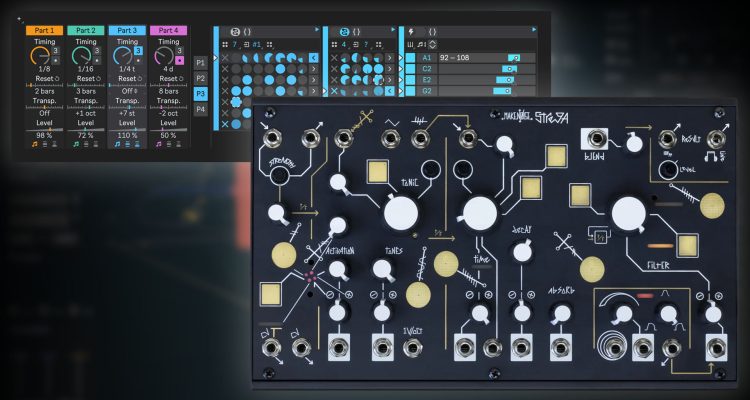The width and height of the screenshot is (750, 400).
Task: Disable the pink dotted-note button in Part 4
Action: coord(179,61)
